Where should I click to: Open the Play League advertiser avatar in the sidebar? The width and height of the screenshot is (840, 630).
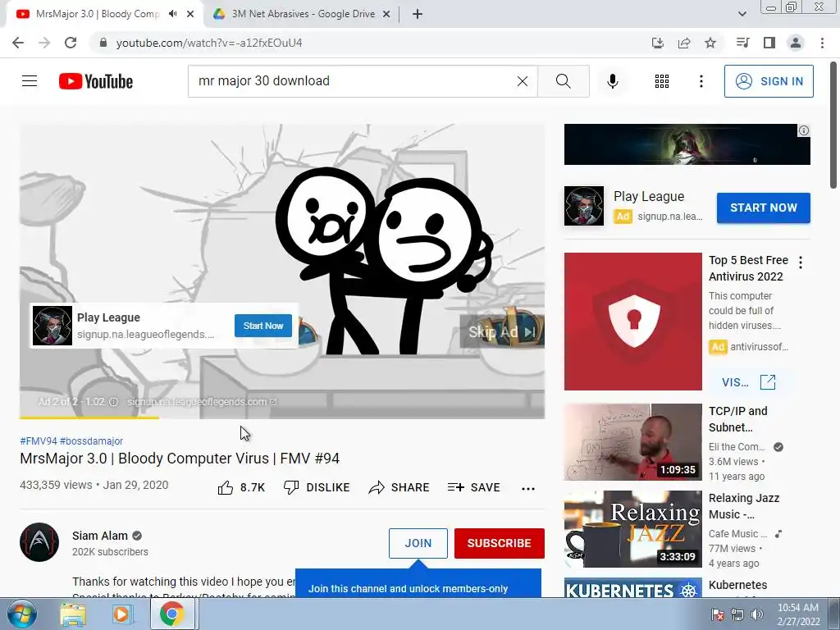tap(584, 206)
